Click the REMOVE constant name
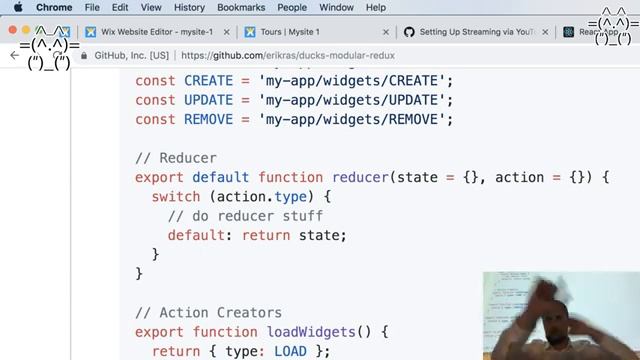The image size is (640, 360). (x=208, y=119)
